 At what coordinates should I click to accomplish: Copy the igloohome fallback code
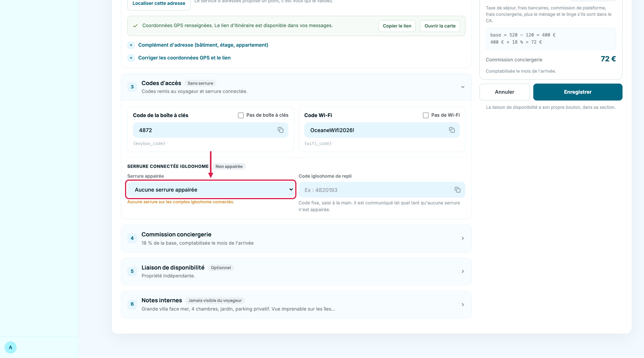[x=458, y=190]
